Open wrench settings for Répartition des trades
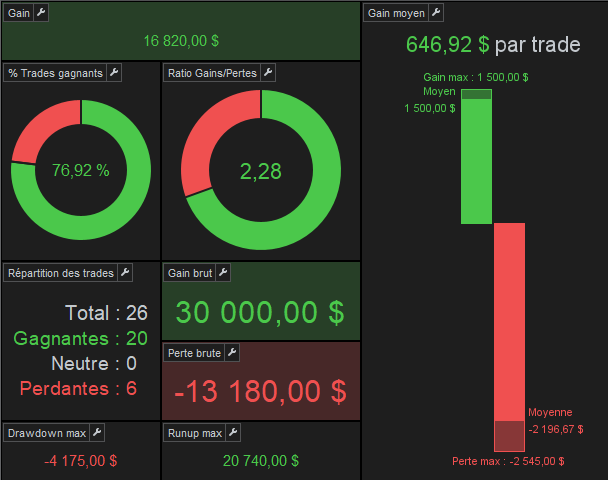The width and height of the screenshot is (608, 480). 125,273
